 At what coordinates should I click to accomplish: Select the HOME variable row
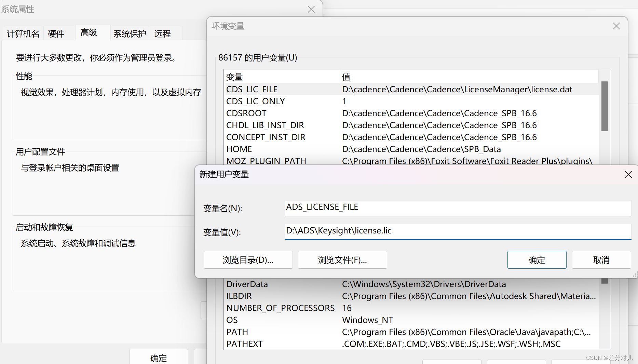412,149
